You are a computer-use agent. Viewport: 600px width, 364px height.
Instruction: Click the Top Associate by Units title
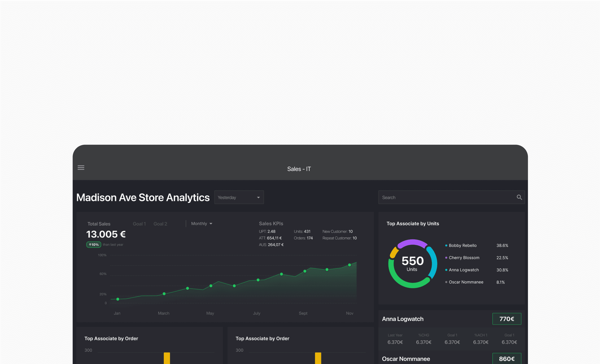413,223
